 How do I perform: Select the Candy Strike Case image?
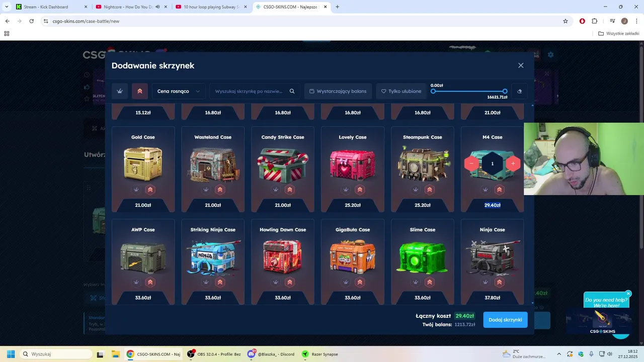click(x=283, y=165)
